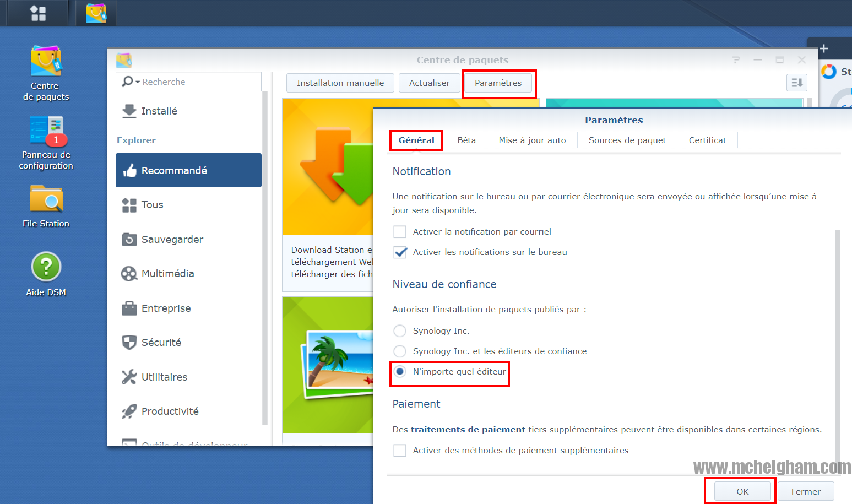852x504 pixels.
Task: Click the search magnifier dropdown icon
Action: tap(130, 82)
